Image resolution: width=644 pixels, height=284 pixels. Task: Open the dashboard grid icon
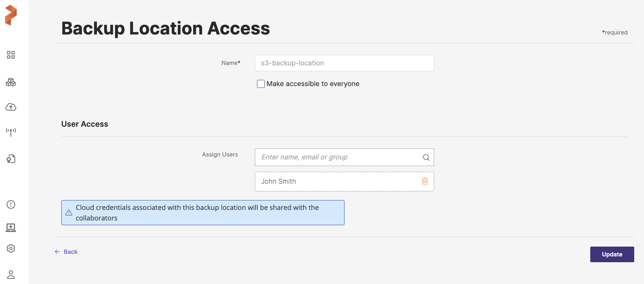(x=11, y=55)
